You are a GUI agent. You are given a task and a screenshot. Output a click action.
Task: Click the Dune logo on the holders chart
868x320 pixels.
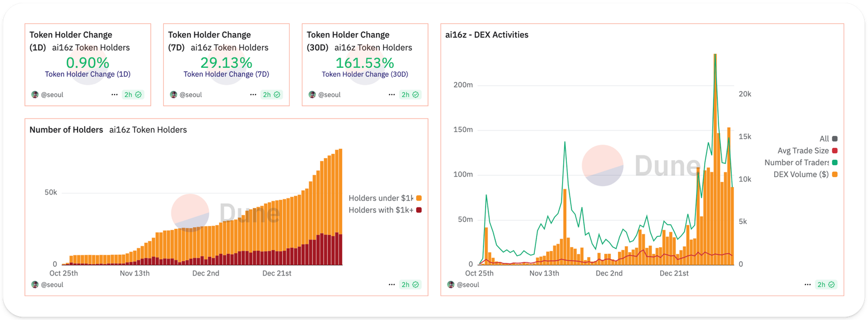[189, 214]
